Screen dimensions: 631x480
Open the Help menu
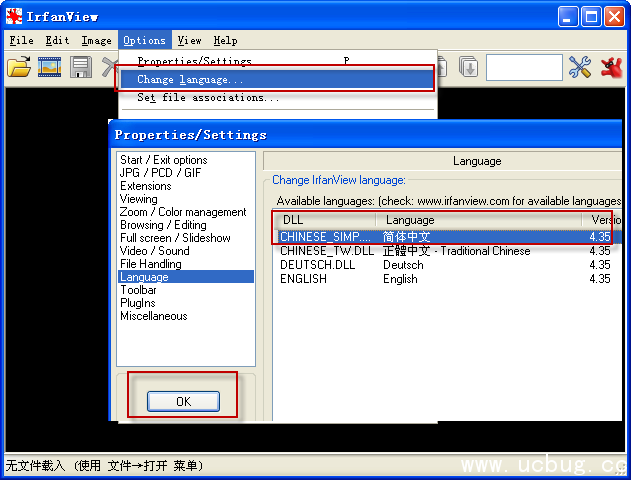(225, 41)
